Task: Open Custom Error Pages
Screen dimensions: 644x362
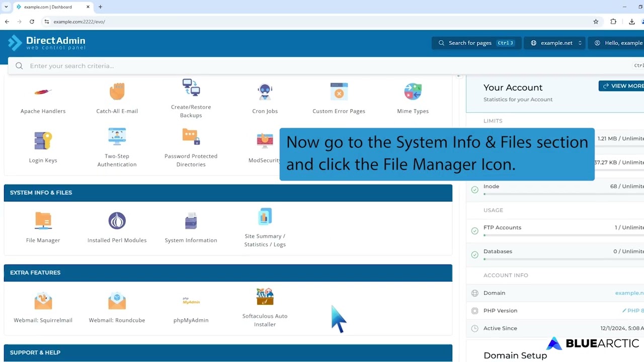Action: tap(339, 92)
